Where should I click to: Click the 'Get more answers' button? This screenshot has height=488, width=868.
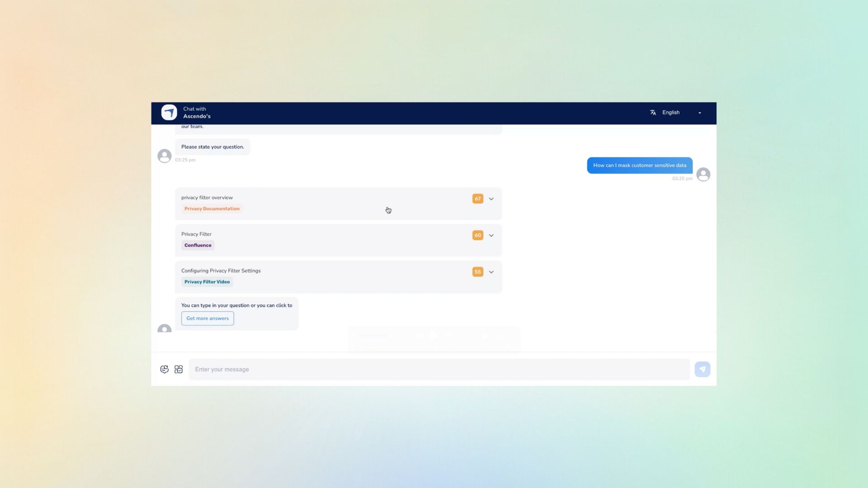(x=208, y=319)
